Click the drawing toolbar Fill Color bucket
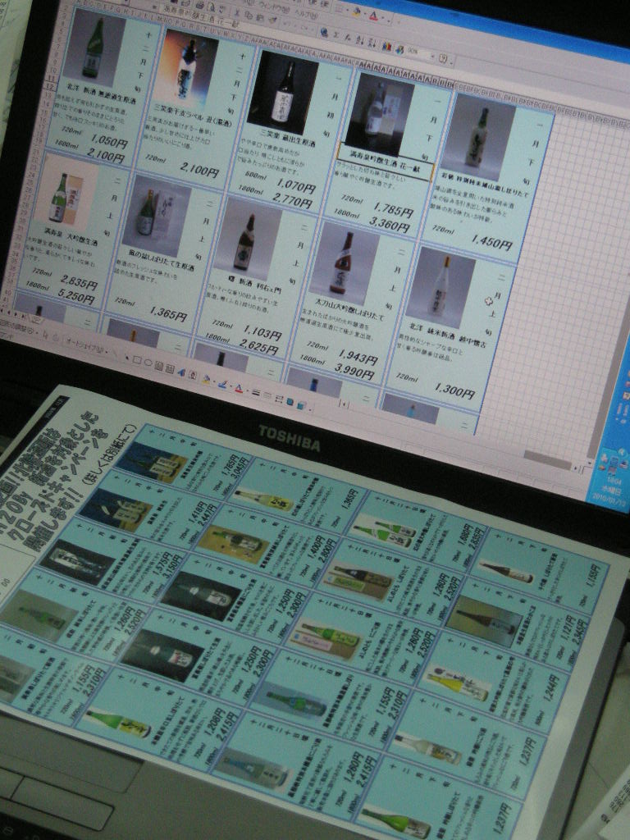This screenshot has width=630, height=840. (x=206, y=379)
